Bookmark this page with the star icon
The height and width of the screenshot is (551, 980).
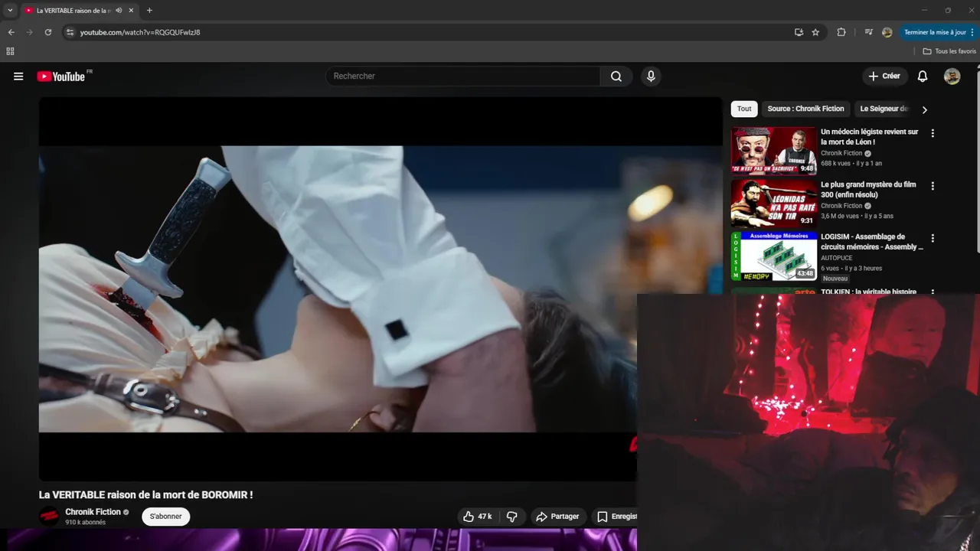[x=815, y=32]
